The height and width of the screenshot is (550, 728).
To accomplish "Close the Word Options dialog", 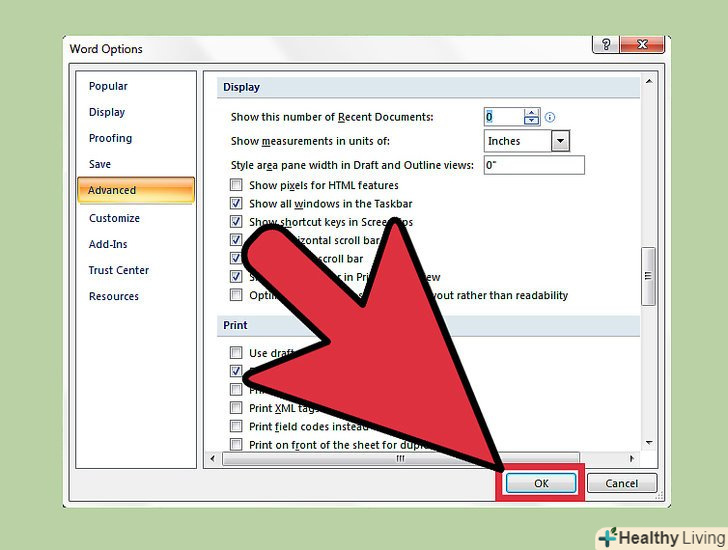I will [x=642, y=45].
